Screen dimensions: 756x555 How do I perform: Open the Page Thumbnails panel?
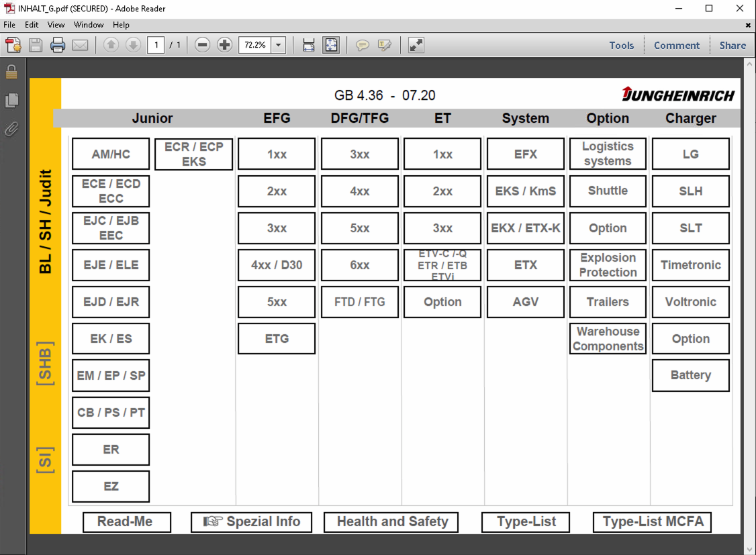[x=11, y=100]
